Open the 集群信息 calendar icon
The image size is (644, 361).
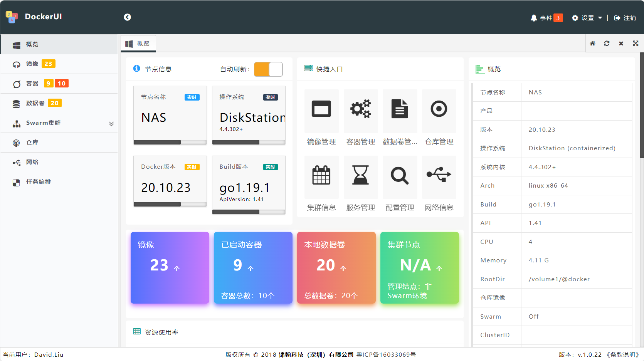tap(321, 176)
